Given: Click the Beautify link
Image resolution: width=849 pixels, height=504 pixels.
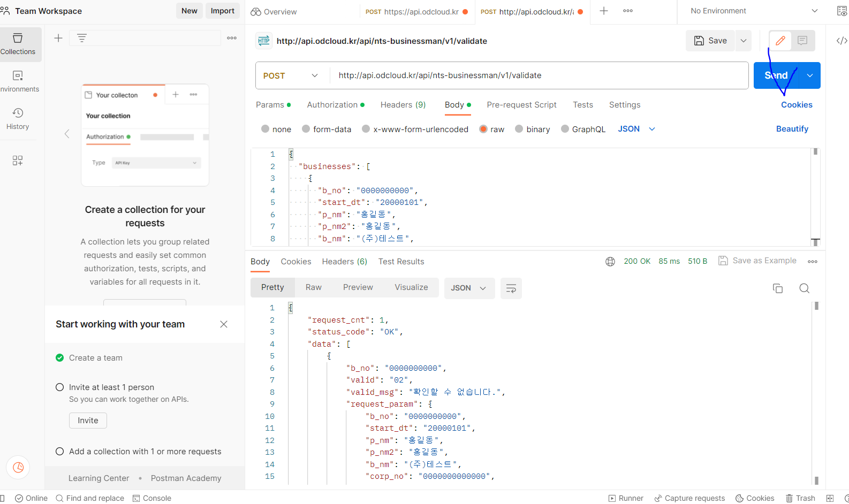Looking at the screenshot, I should [x=792, y=129].
